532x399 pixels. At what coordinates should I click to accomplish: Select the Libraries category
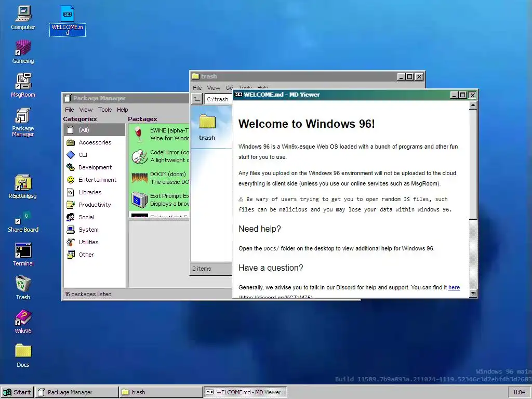pyautogui.click(x=95, y=192)
